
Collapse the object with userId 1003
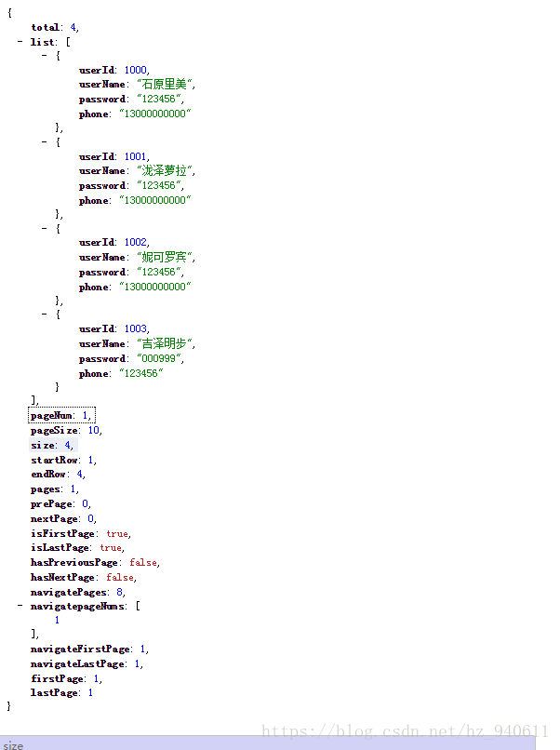[44, 315]
